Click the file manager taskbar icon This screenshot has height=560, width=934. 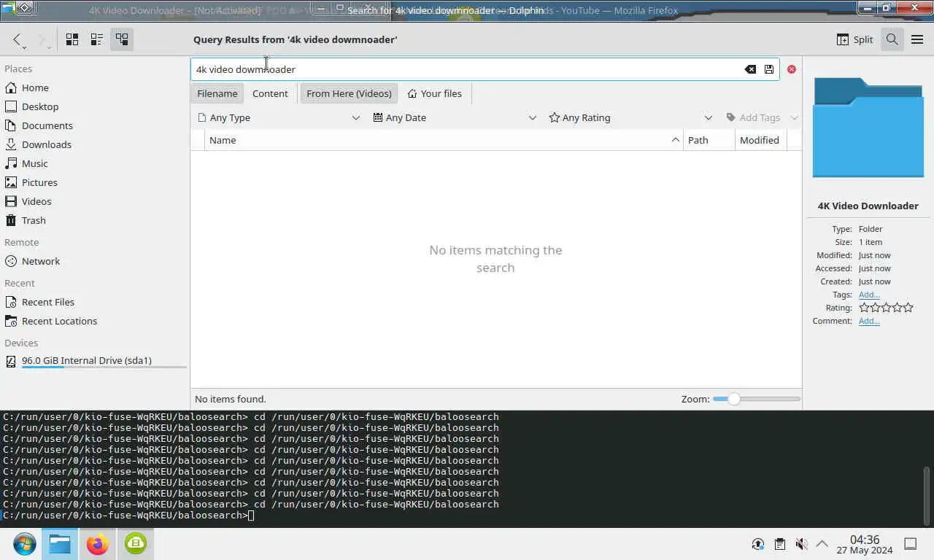click(x=60, y=544)
